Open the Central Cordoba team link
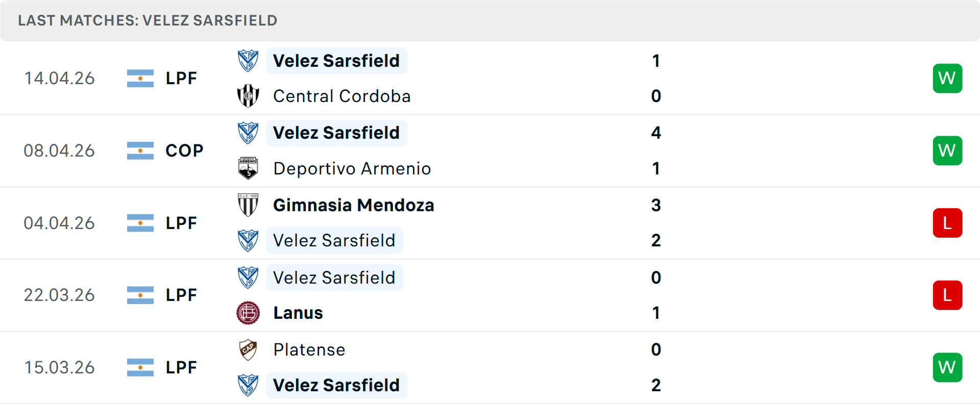The height and width of the screenshot is (404, 980). tap(341, 96)
